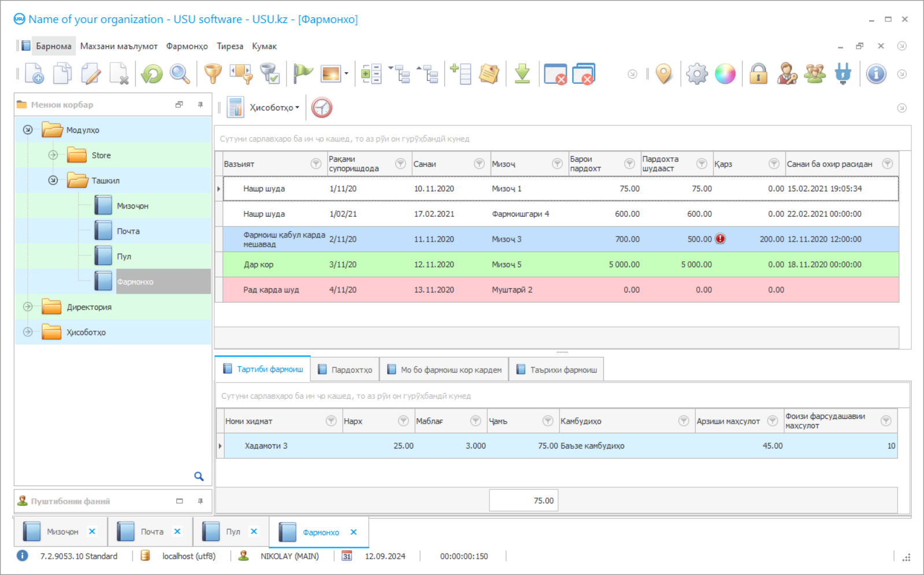Open the Тиреза menu
Viewport: 924px width, 575px height.
click(x=230, y=46)
